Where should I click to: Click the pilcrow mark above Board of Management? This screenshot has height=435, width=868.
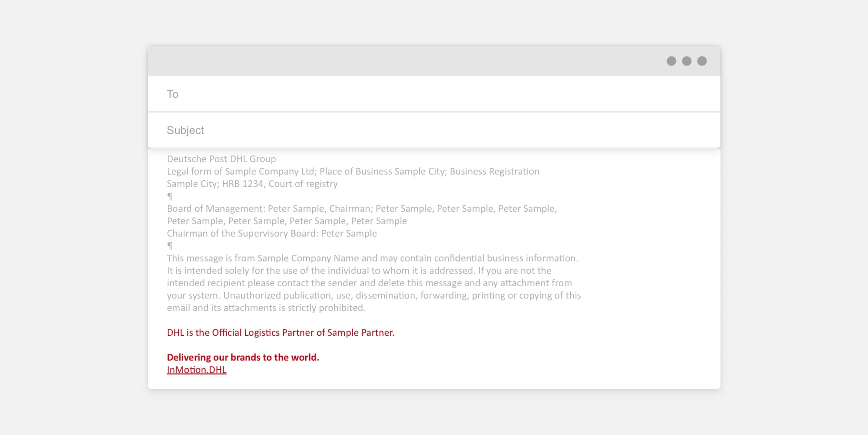click(x=170, y=197)
